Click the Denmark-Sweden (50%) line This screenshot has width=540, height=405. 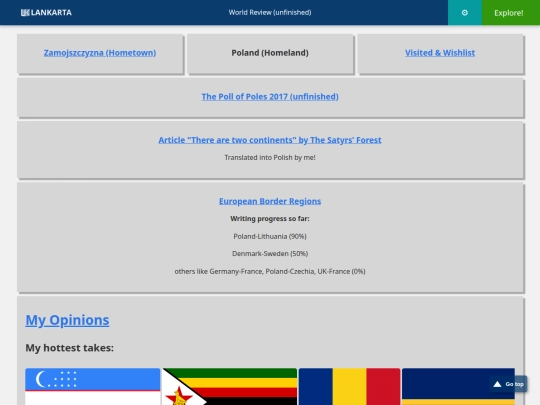pyautogui.click(x=270, y=253)
